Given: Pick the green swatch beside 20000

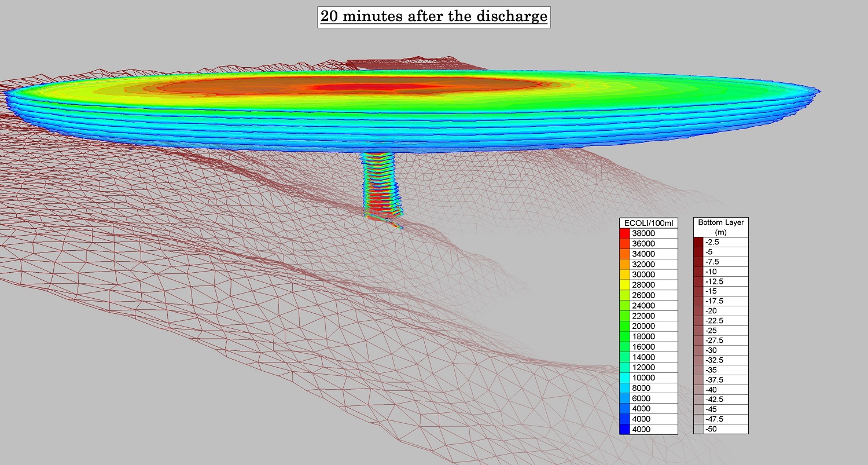Looking at the screenshot, I should (624, 326).
